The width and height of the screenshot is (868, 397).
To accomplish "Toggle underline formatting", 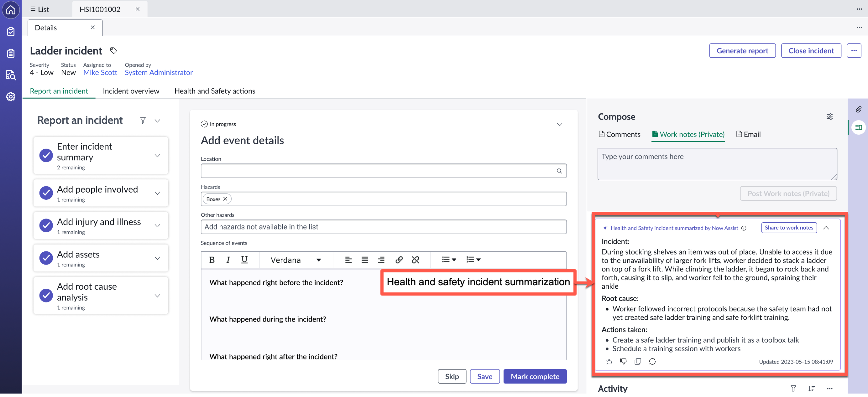I will (x=244, y=260).
